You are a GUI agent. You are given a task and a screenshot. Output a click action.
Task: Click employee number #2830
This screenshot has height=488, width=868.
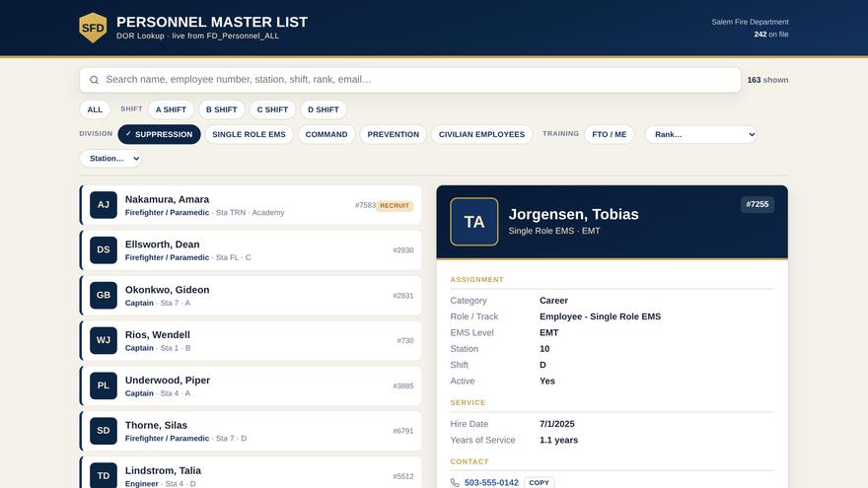(403, 250)
